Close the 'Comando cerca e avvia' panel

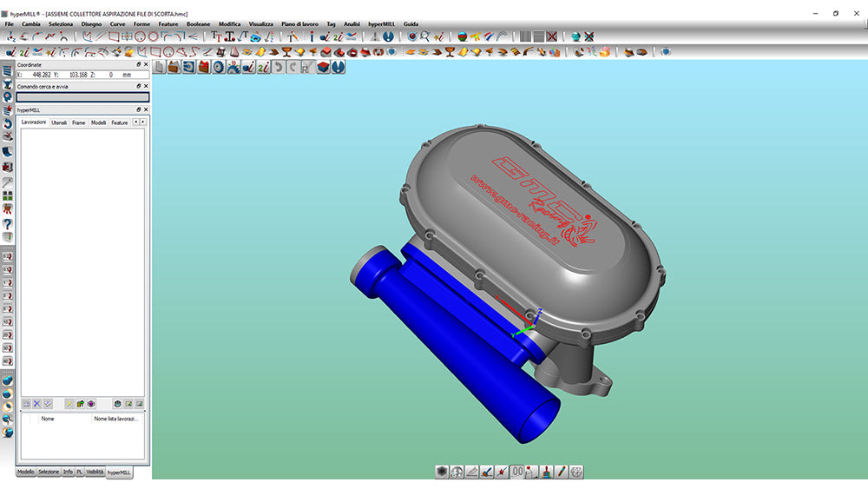[146, 87]
